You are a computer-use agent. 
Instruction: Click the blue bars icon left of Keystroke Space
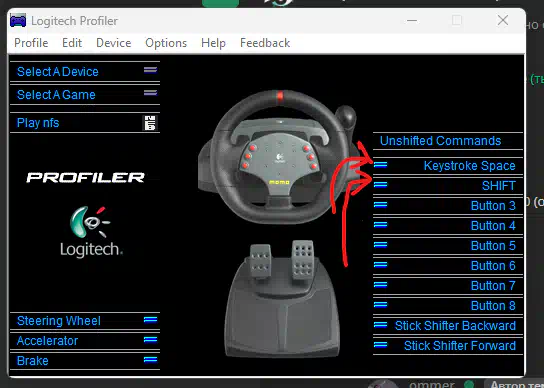point(381,165)
